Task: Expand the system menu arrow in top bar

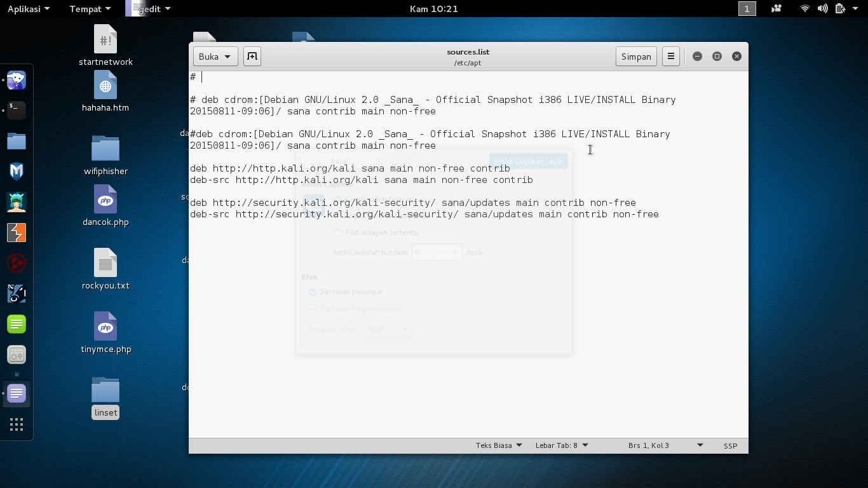Action: tap(855, 9)
